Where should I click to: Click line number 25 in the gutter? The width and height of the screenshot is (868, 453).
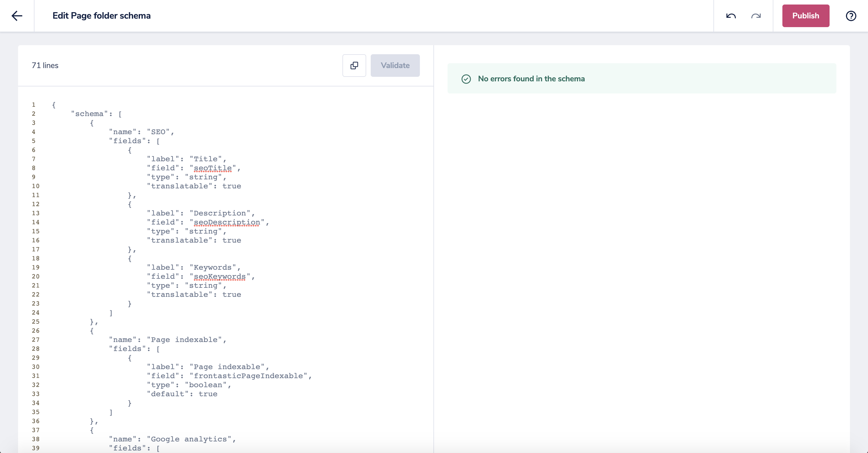[36, 322]
